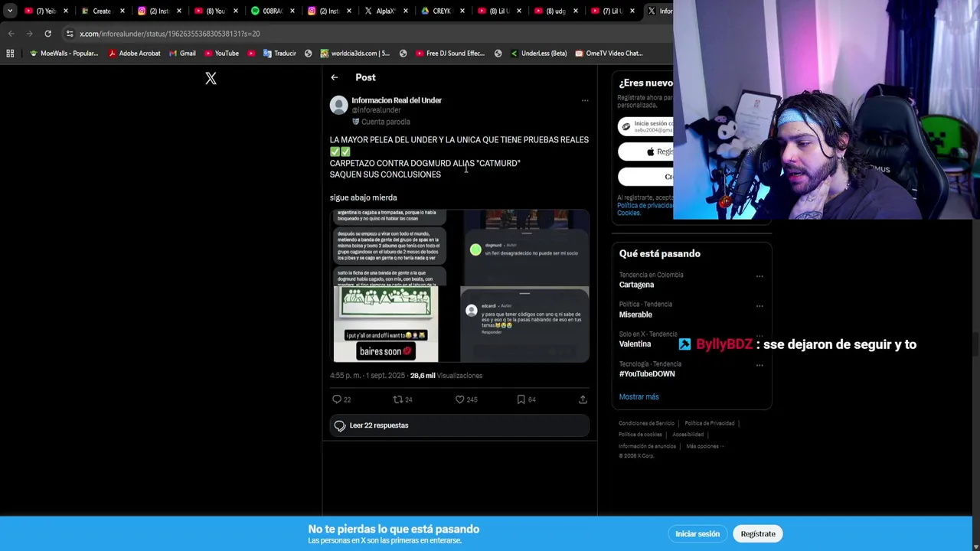Open the Chrome apps grid icon

click(x=10, y=54)
